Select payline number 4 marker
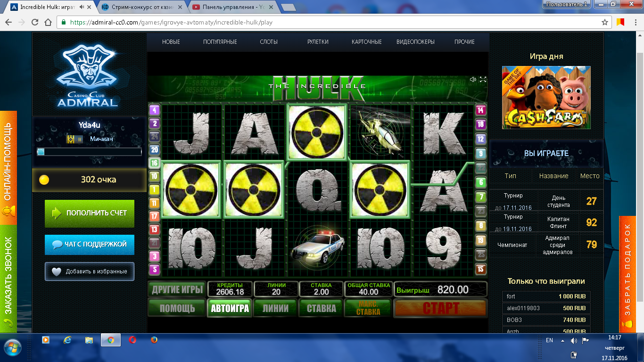This screenshot has width=644, height=362. [155, 111]
